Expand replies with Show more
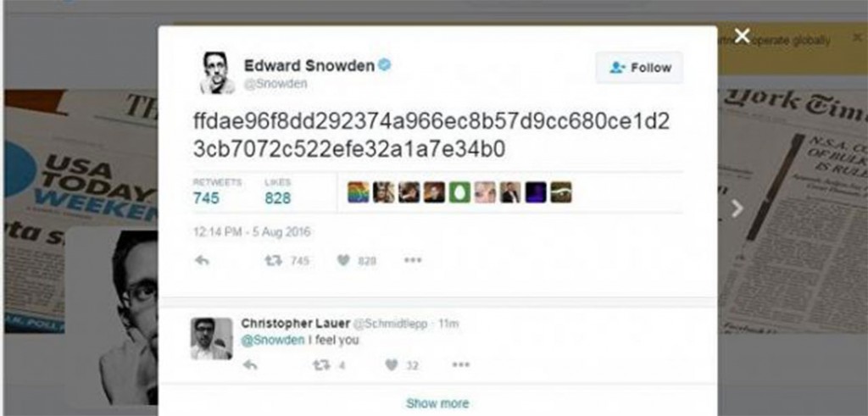868x416 pixels. 437,403
